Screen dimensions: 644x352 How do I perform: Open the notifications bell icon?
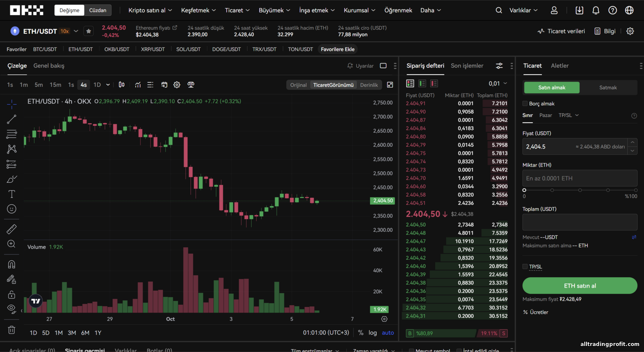[596, 10]
